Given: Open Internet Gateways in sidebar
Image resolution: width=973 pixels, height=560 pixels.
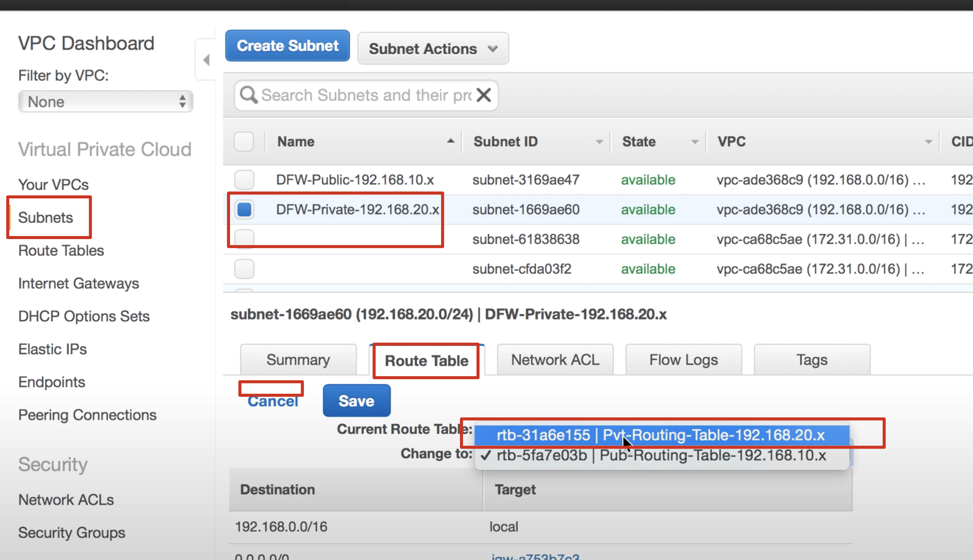Looking at the screenshot, I should tap(78, 283).
